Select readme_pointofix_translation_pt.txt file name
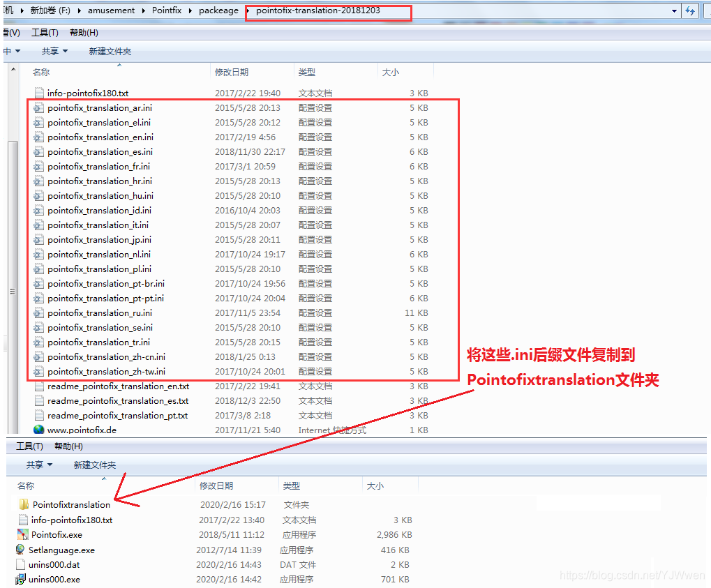711x588 pixels. pyautogui.click(x=117, y=415)
